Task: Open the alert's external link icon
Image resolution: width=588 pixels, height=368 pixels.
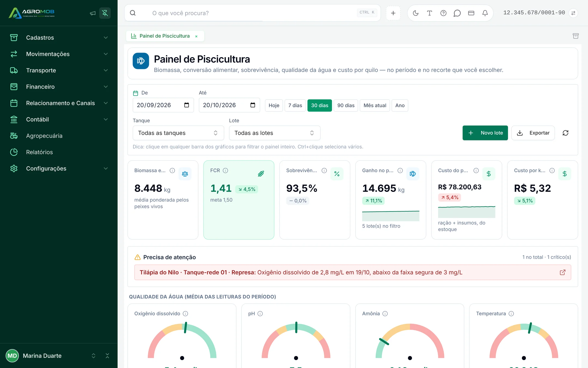Action: click(562, 272)
